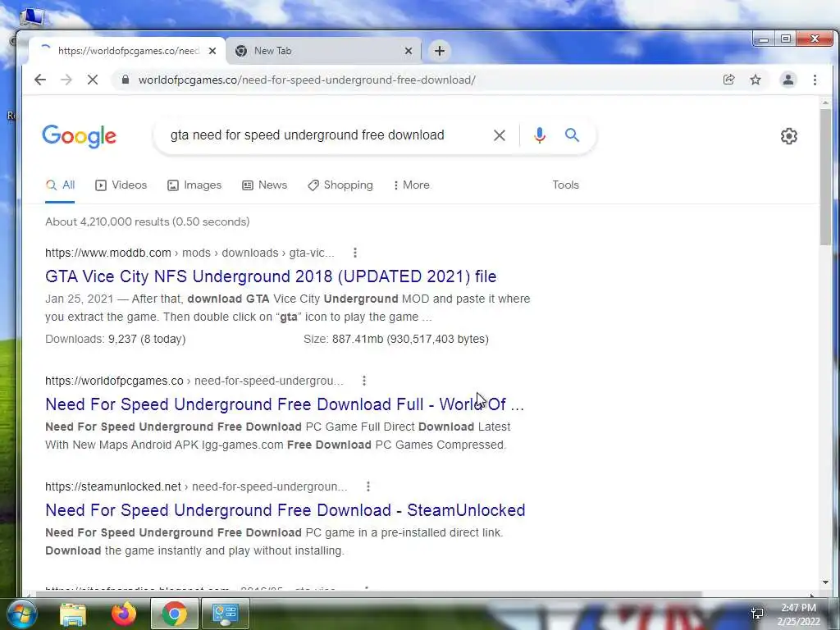Click the scrollbar down arrow
This screenshot has width=840, height=630.
[825, 582]
